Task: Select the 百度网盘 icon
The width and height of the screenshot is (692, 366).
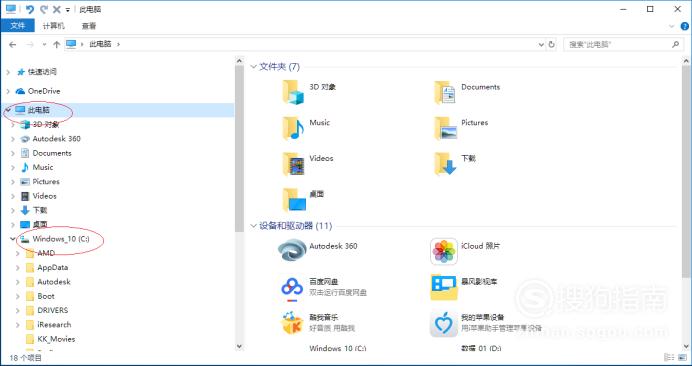Action: (292, 289)
